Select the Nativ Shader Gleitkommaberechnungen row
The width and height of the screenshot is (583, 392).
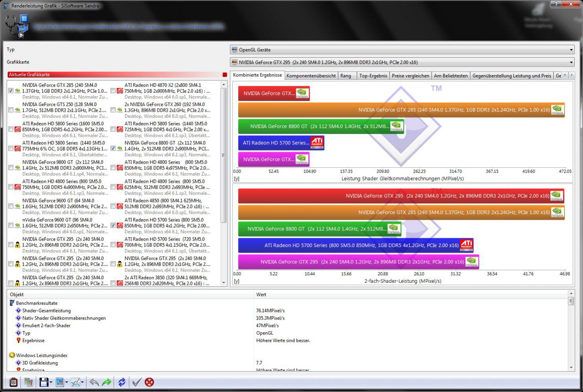pyautogui.click(x=64, y=318)
